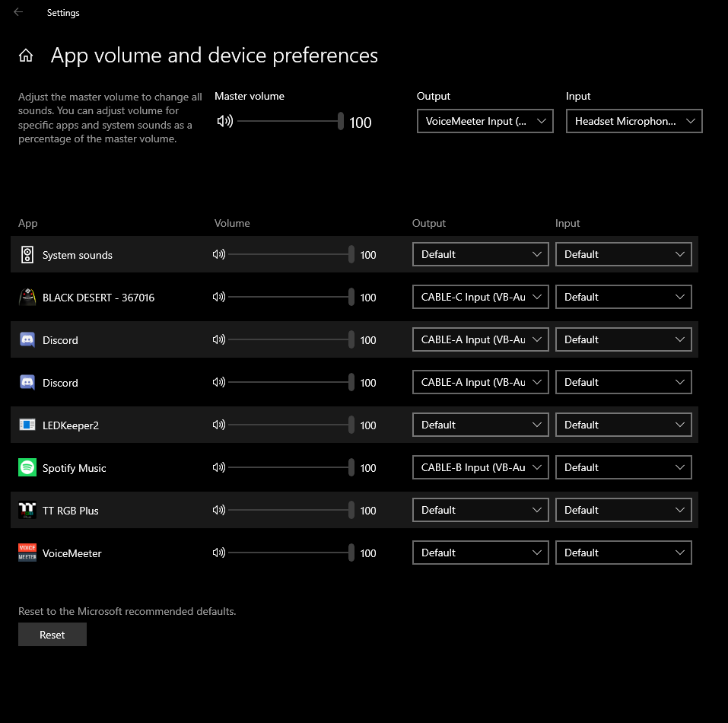Click the "LEDKeeper2" app name
Image resolution: width=728 pixels, height=723 pixels.
pos(71,425)
